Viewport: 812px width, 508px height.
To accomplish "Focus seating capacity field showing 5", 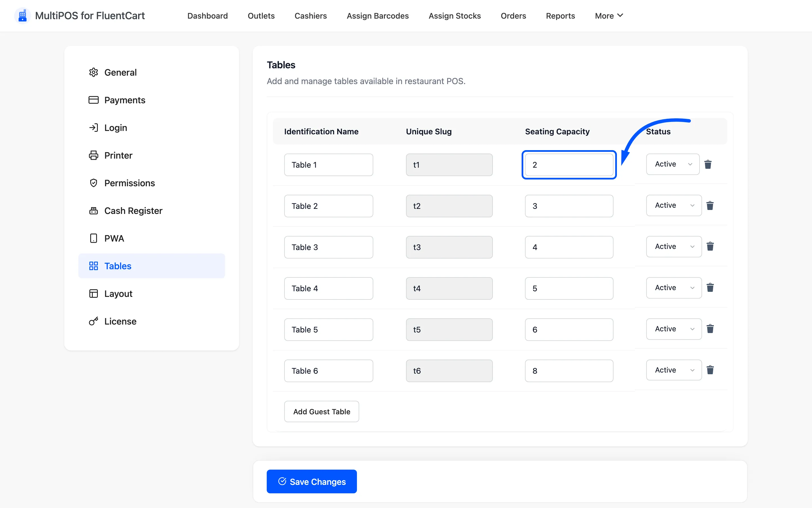I will point(569,288).
